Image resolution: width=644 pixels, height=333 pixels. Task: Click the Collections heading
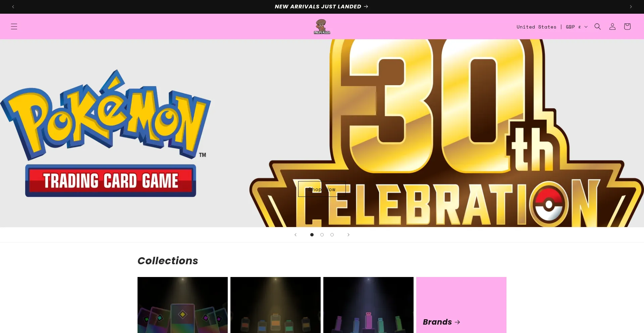pyautogui.click(x=168, y=261)
